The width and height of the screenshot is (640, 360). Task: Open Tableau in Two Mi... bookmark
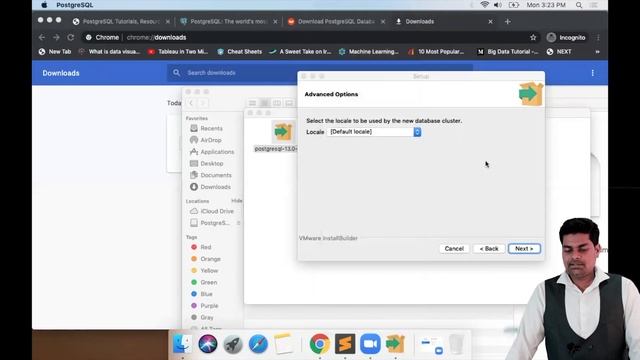pos(178,52)
